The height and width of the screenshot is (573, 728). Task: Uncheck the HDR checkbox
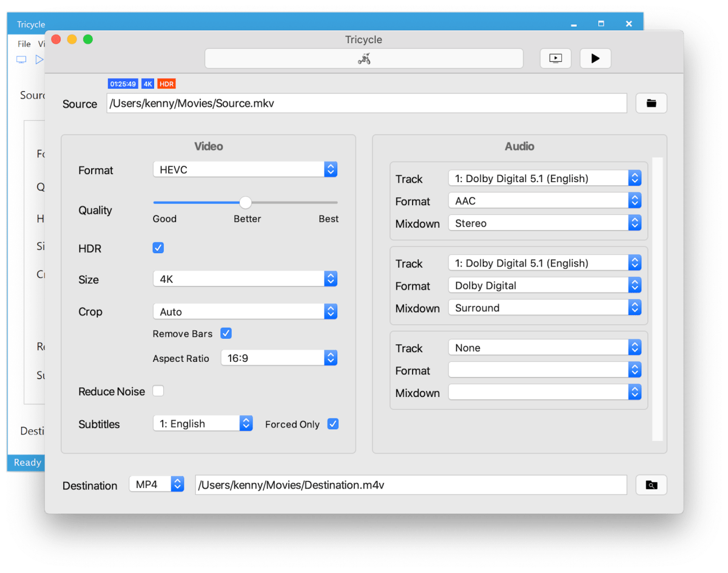pos(158,248)
